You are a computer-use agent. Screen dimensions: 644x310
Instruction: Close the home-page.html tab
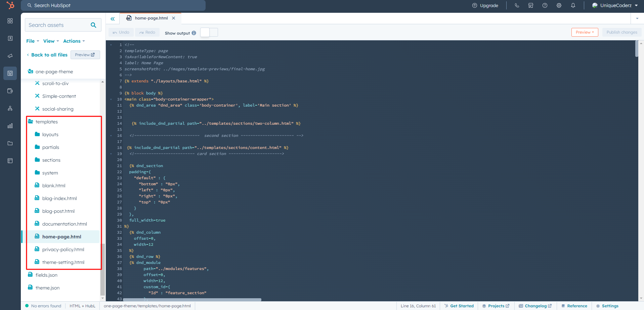pos(174,18)
